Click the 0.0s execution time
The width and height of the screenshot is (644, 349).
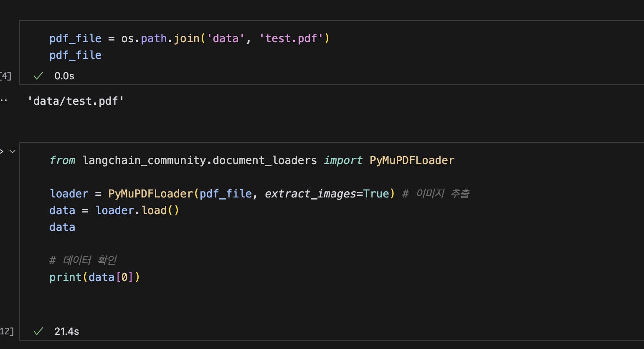point(64,76)
